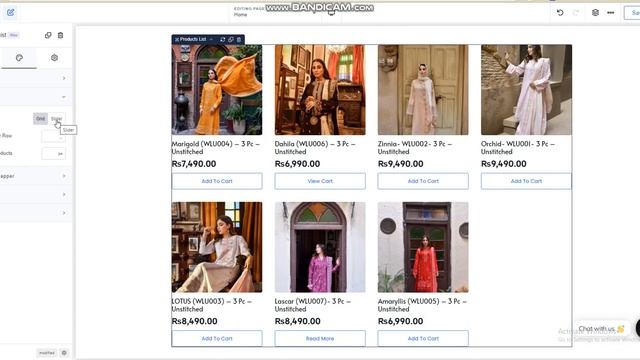Click the LOTUS (WLU003) product title
Screen dimensions: 640x360
(x=211, y=305)
